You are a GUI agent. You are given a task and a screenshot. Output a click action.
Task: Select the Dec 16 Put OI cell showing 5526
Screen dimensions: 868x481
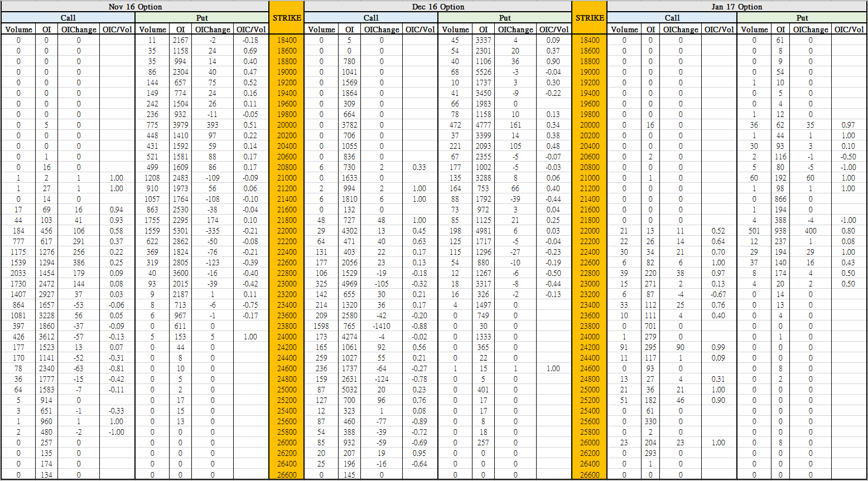point(483,72)
